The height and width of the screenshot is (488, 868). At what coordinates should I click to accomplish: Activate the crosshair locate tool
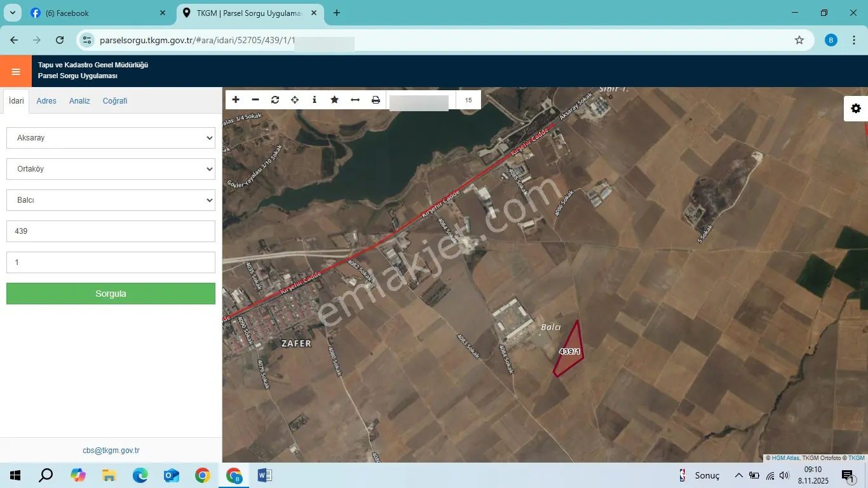tap(295, 100)
